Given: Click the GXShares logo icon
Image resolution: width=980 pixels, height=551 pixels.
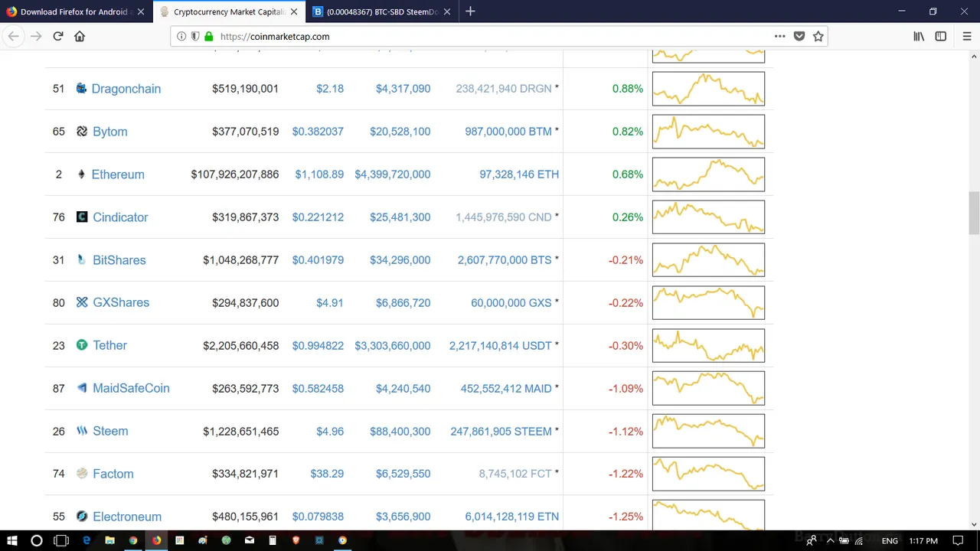Looking at the screenshot, I should (x=82, y=302).
